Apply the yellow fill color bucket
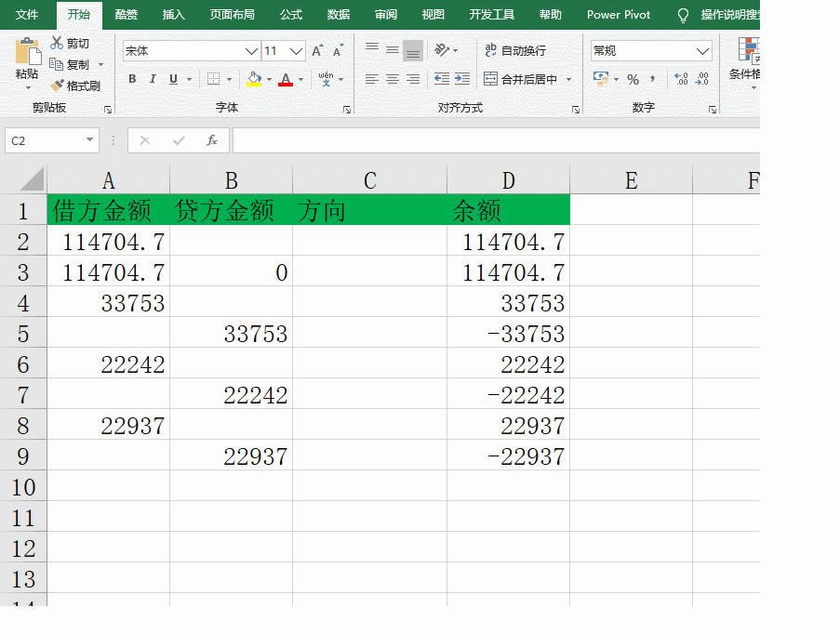840x634 pixels. [x=254, y=79]
